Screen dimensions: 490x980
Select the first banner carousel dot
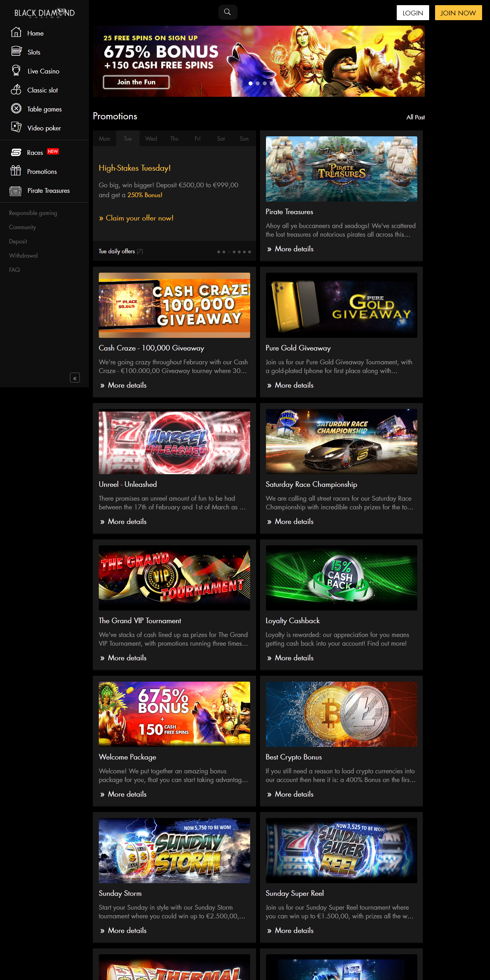251,83
